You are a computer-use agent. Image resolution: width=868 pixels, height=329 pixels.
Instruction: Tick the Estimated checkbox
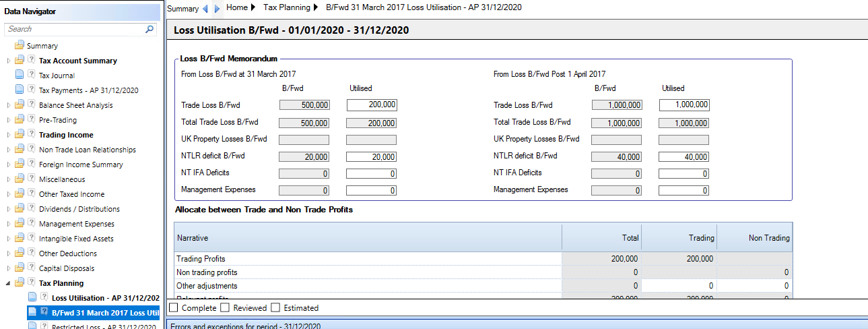coord(275,307)
